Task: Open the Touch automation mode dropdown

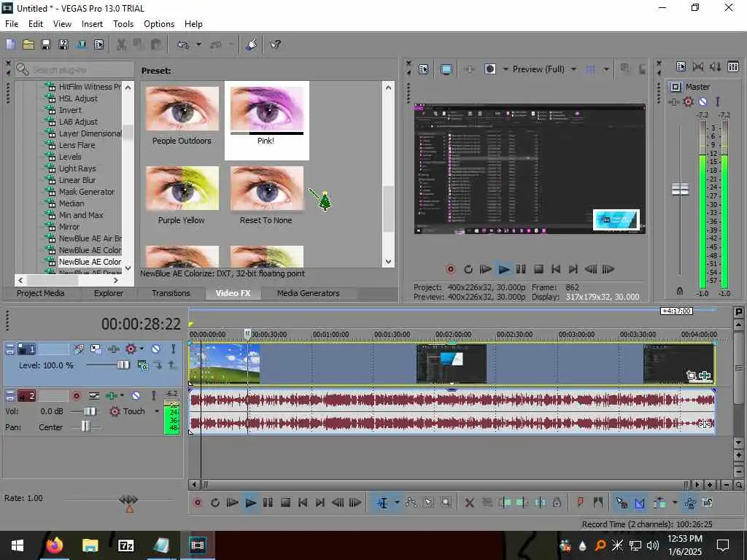Action: click(156, 411)
